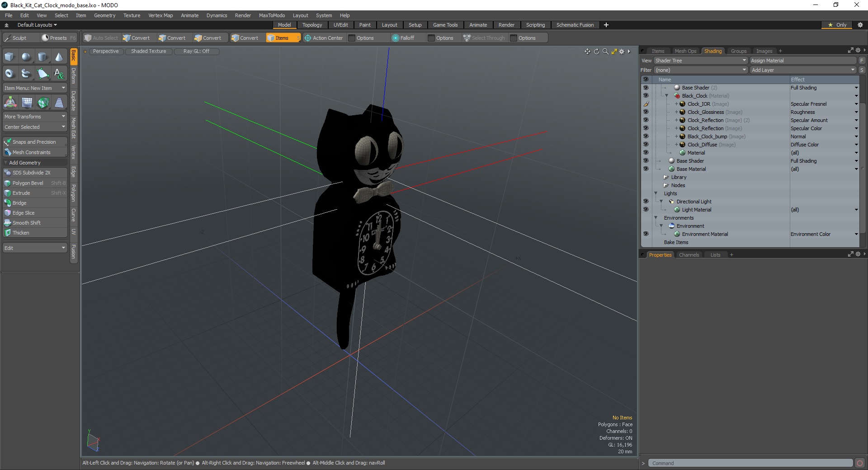Toggle visibility of Clock_Diffuse image
Image resolution: width=868 pixels, height=470 pixels.
pyautogui.click(x=646, y=145)
